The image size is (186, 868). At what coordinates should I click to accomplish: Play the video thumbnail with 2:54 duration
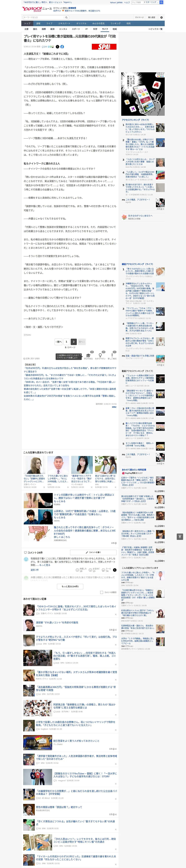click(x=160, y=427)
